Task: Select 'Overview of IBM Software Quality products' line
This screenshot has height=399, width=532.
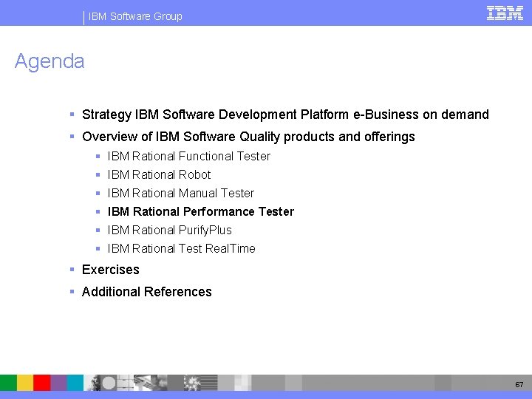Action: pyautogui.click(x=248, y=137)
